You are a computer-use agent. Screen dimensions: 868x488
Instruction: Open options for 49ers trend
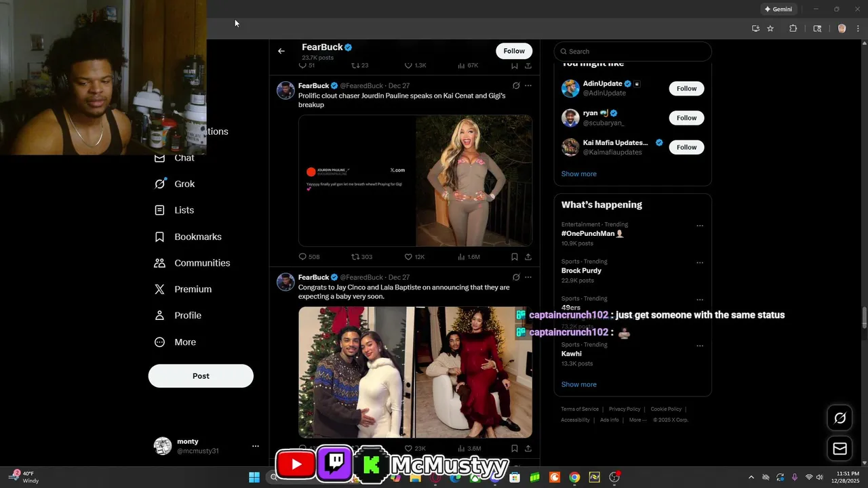click(x=700, y=300)
